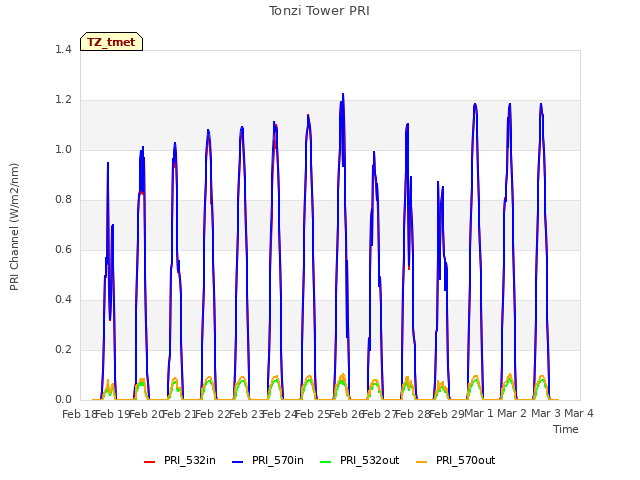
Task: Click the 0.0 y-axis tick label
Action: 63,400
